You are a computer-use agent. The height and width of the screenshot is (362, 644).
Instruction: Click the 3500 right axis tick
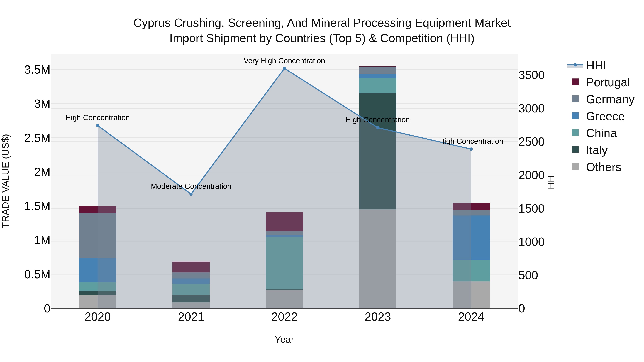click(x=531, y=75)
